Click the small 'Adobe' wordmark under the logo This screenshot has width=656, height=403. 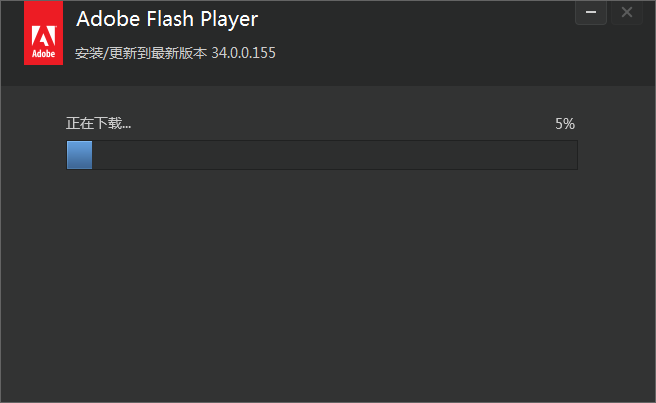pyautogui.click(x=43, y=55)
